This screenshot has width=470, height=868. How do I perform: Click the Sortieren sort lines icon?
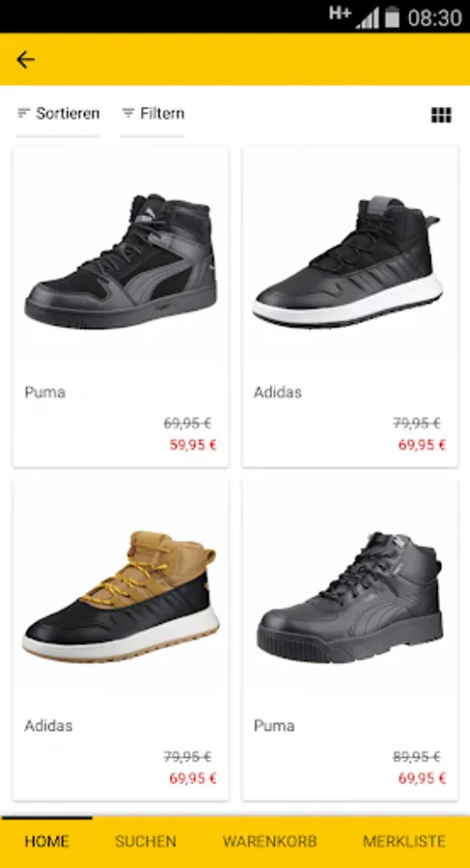23,113
